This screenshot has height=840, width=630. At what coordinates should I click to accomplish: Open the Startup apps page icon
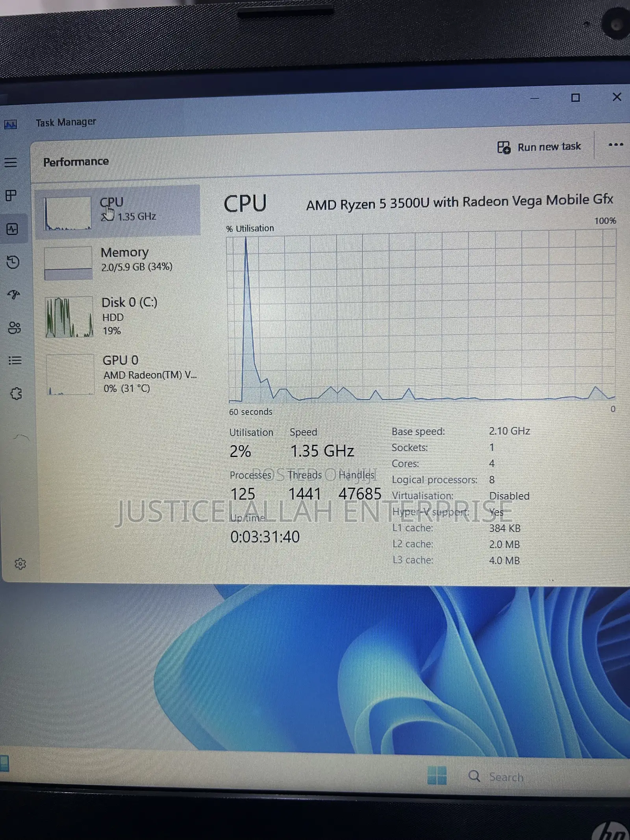click(14, 294)
